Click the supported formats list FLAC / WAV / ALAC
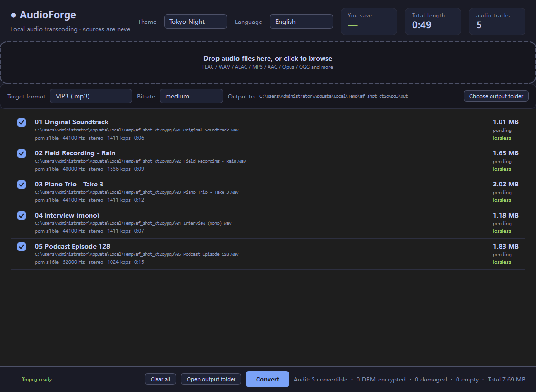This screenshot has width=536, height=392. [x=268, y=67]
